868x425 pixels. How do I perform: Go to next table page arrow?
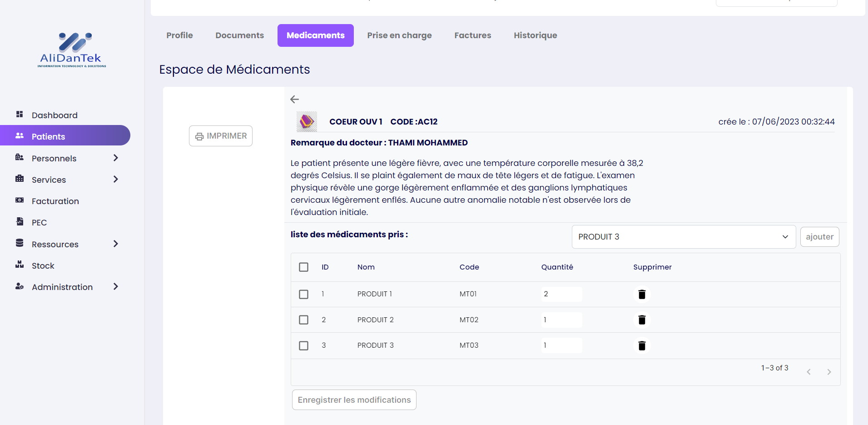pyautogui.click(x=829, y=372)
